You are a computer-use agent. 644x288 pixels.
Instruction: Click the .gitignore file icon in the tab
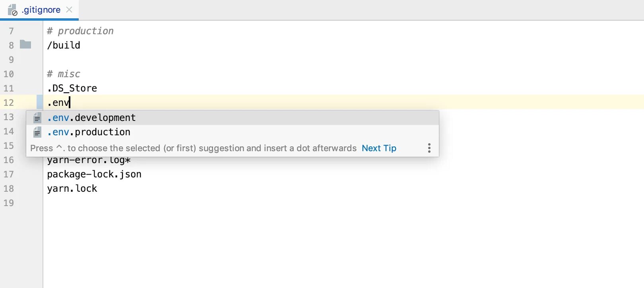[13, 10]
